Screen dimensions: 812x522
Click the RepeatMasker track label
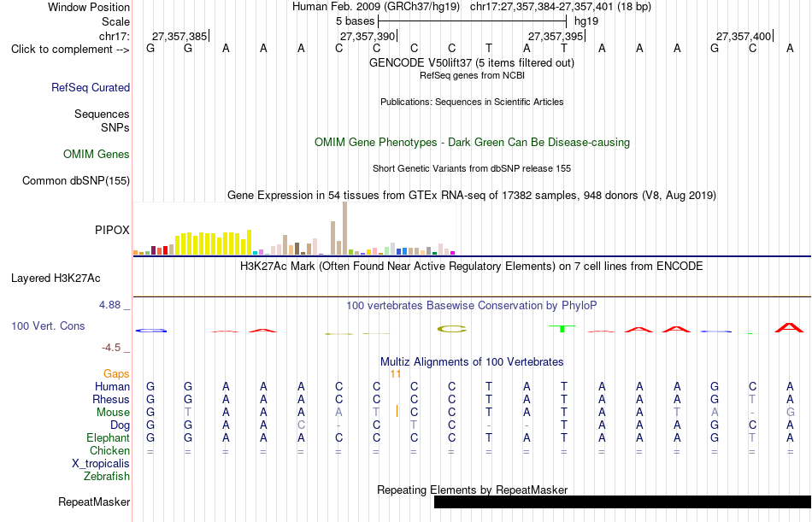(94, 501)
